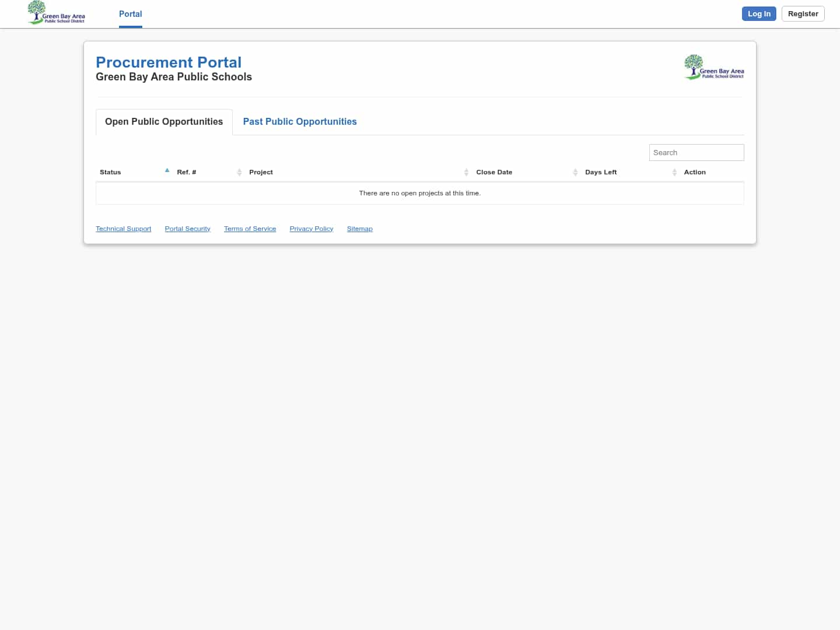
Task: Toggle sorting by clicking the Project header
Action: (x=261, y=172)
